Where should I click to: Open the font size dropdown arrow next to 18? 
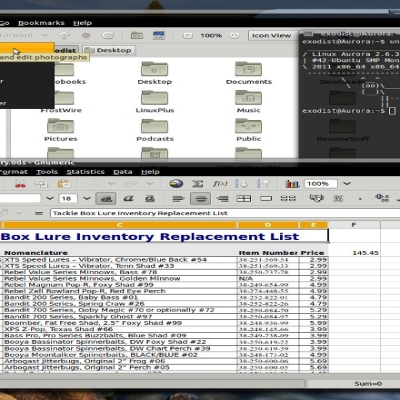[87, 199]
